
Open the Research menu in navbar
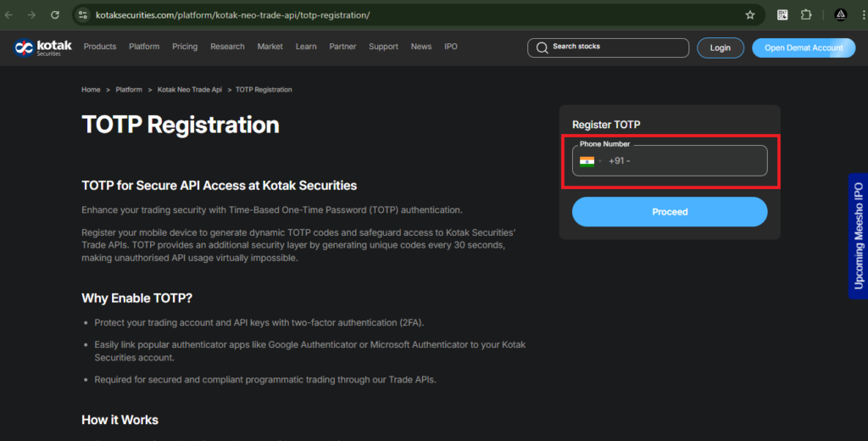[227, 47]
